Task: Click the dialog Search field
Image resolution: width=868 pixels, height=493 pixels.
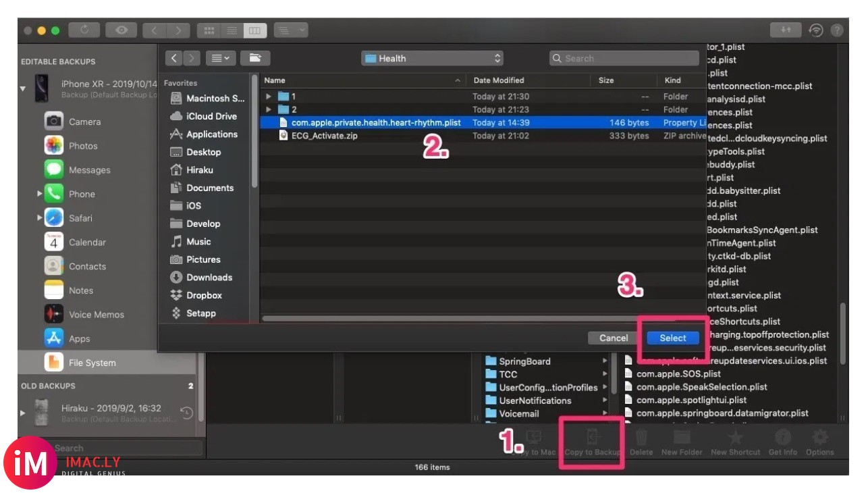Action: (624, 59)
